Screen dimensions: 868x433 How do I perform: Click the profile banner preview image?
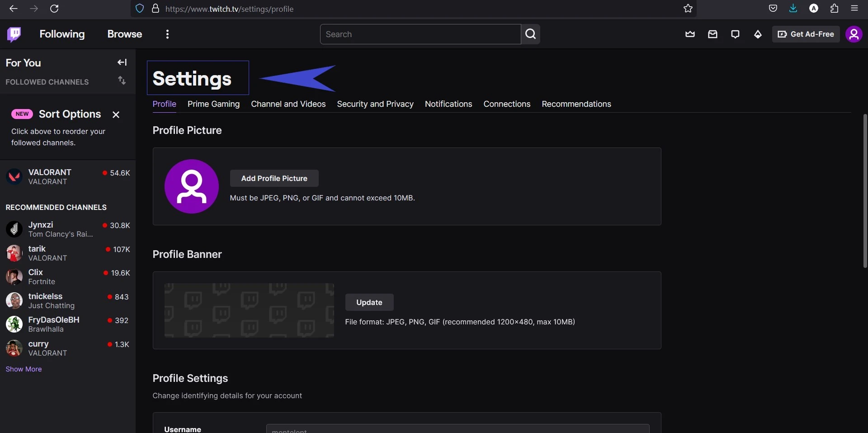pos(249,310)
